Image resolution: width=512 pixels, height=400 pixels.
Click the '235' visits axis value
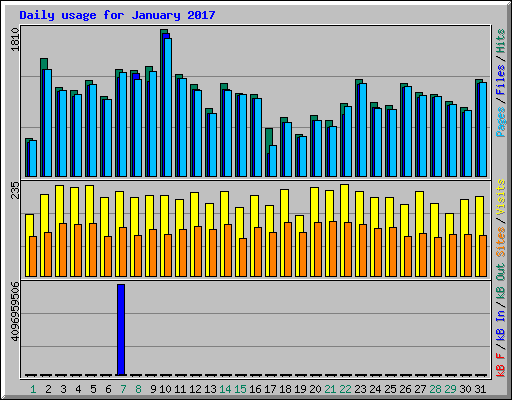pos(15,190)
